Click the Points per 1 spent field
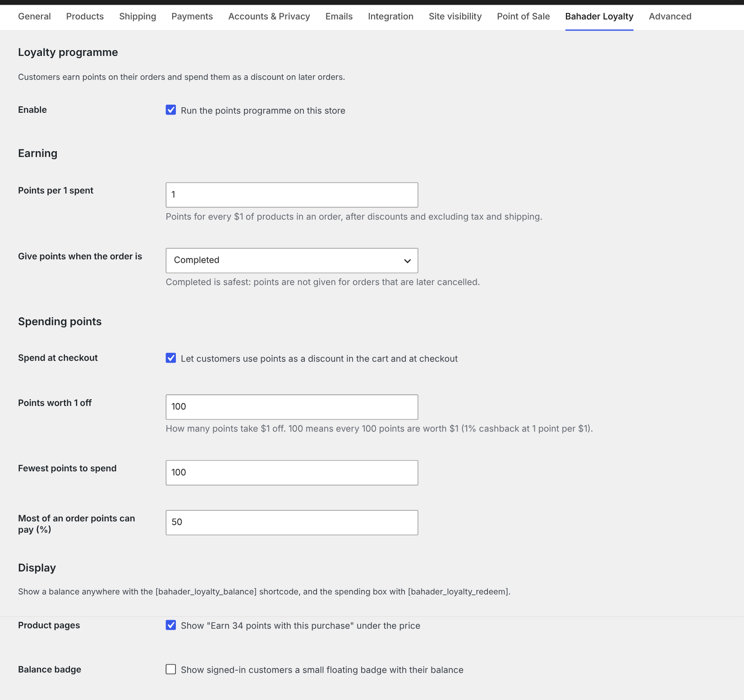The width and height of the screenshot is (744, 700). (292, 195)
